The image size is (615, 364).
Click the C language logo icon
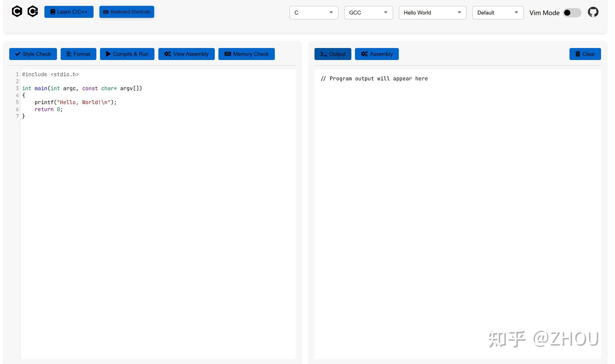point(17,11)
